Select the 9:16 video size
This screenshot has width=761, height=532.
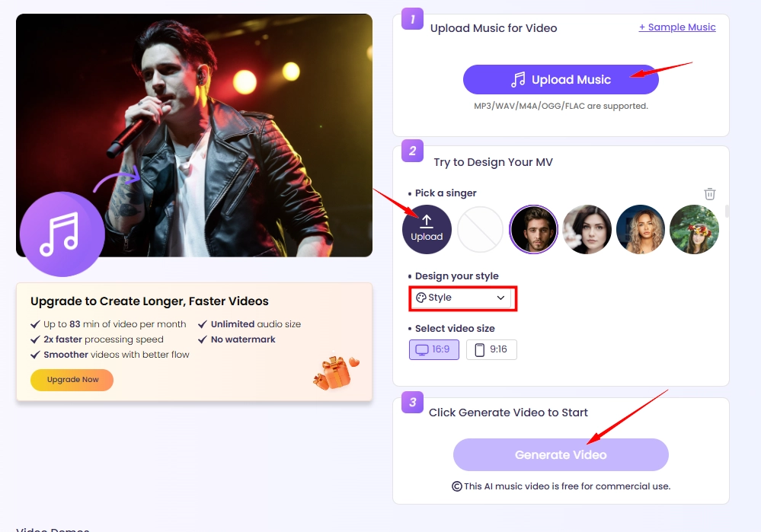pos(491,349)
